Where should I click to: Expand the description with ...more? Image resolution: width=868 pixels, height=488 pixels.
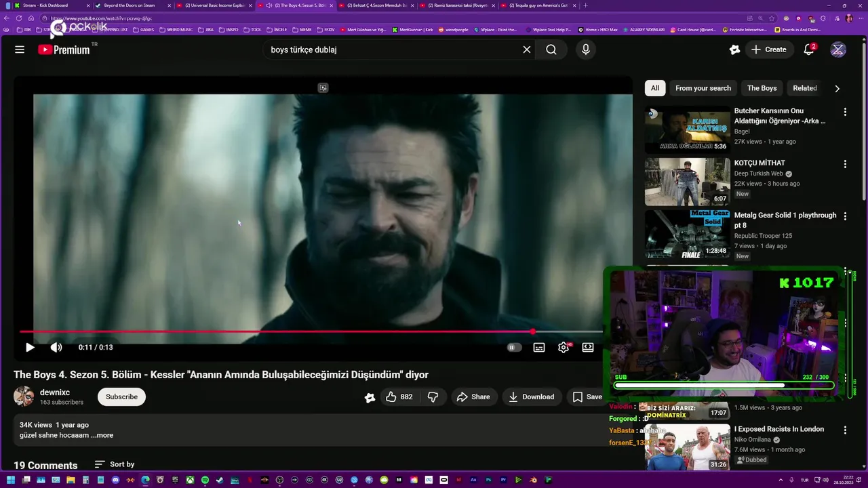102,435
